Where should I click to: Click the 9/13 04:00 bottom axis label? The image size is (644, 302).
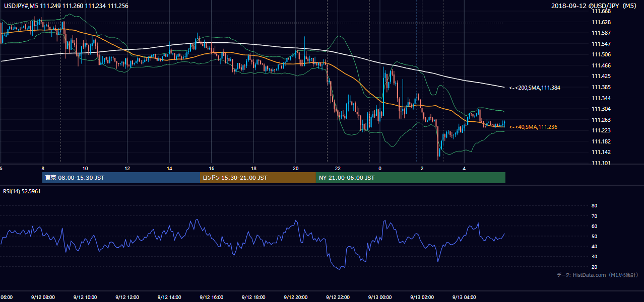coord(464,297)
